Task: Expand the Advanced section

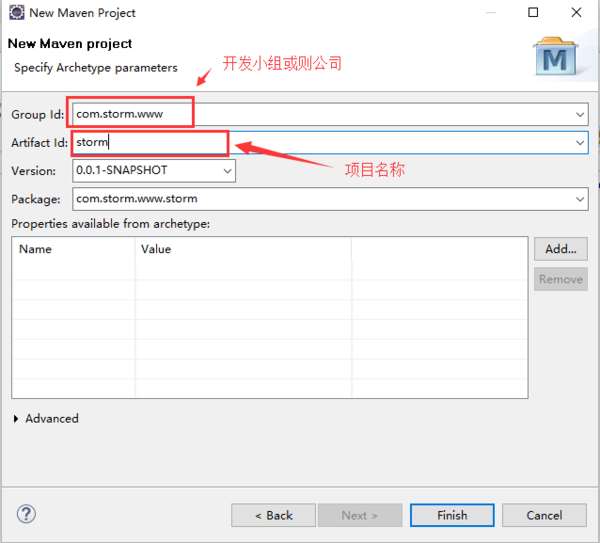Action: coord(16,419)
